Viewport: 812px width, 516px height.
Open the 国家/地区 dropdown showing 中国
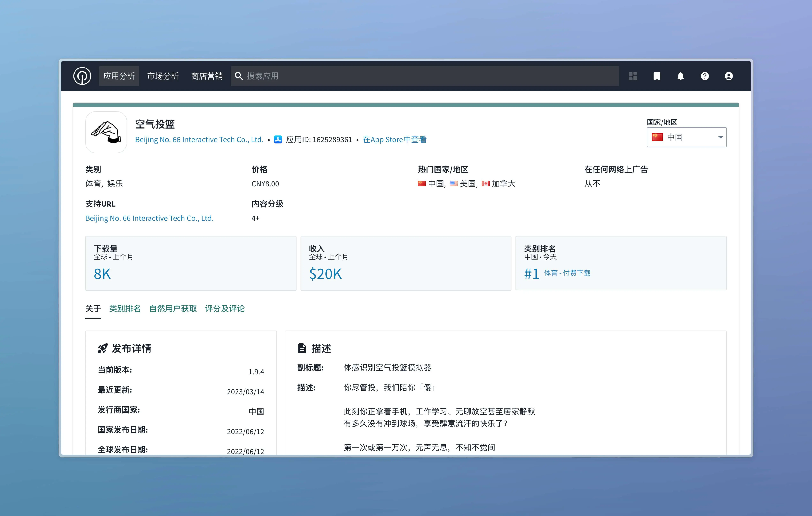pos(687,137)
